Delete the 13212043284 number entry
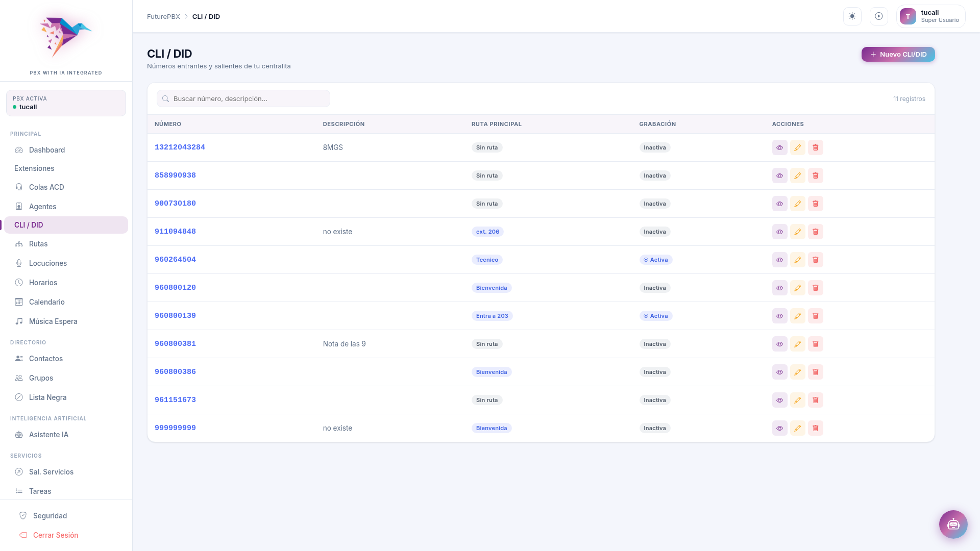Image resolution: width=980 pixels, height=551 pixels. tap(815, 147)
